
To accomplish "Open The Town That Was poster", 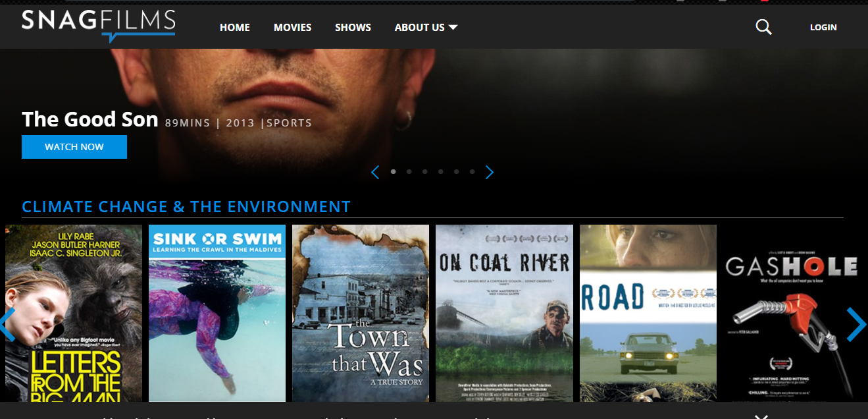I will (x=361, y=313).
